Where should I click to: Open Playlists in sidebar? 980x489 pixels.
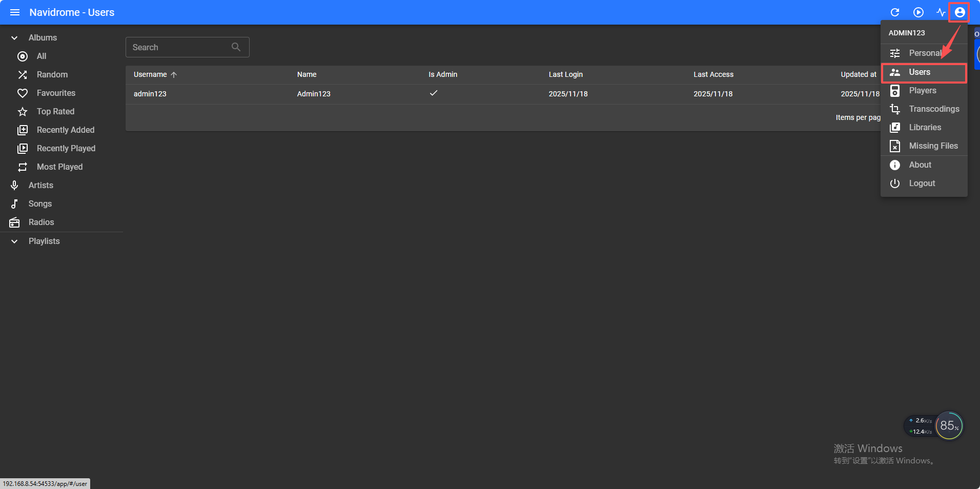tap(44, 241)
